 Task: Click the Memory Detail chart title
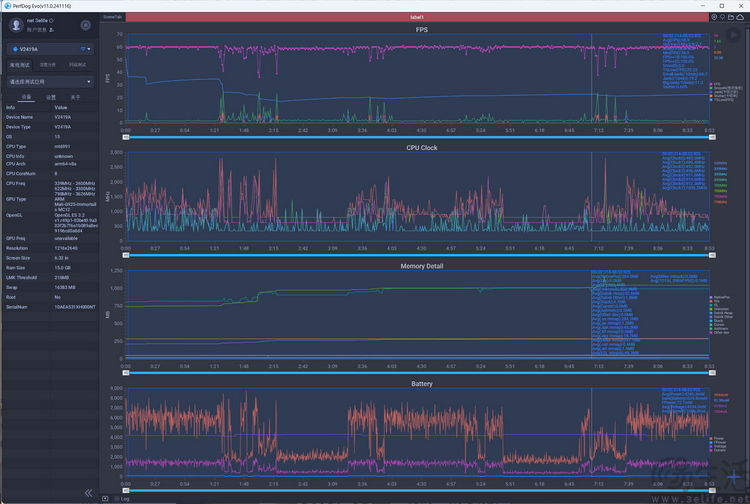(421, 266)
